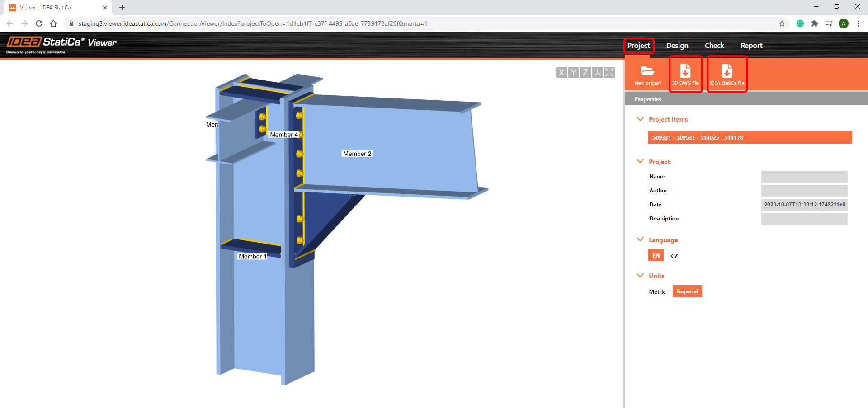
Task: Click the New project folder icon
Action: click(647, 72)
